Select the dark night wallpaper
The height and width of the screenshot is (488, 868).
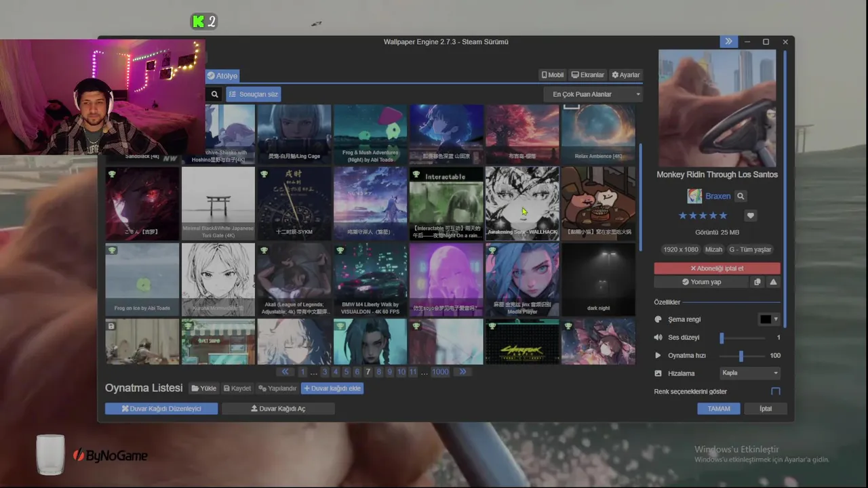[x=598, y=279]
